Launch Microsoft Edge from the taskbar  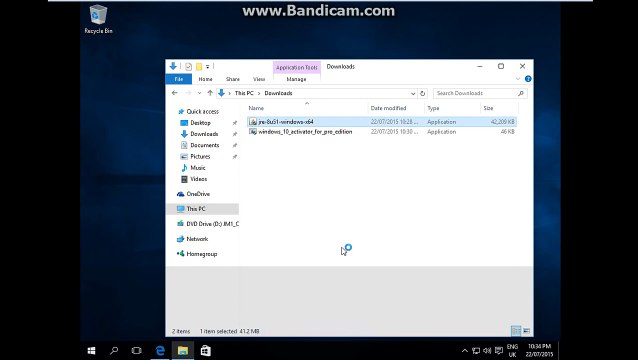(x=160, y=351)
